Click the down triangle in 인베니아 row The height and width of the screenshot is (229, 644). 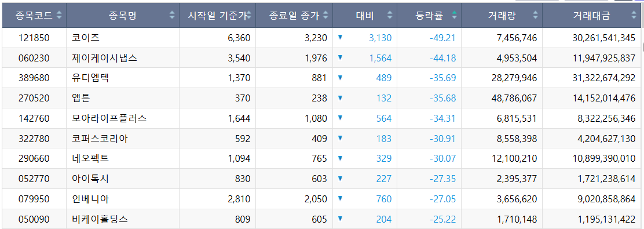(x=340, y=199)
